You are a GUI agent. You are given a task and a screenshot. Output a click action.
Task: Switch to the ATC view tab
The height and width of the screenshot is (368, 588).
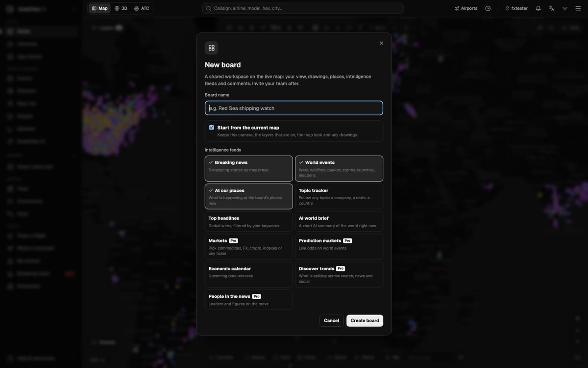click(142, 8)
